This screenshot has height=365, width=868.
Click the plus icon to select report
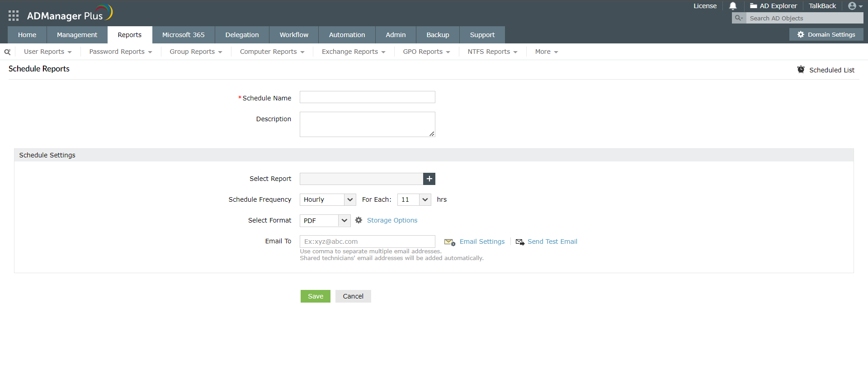(429, 179)
